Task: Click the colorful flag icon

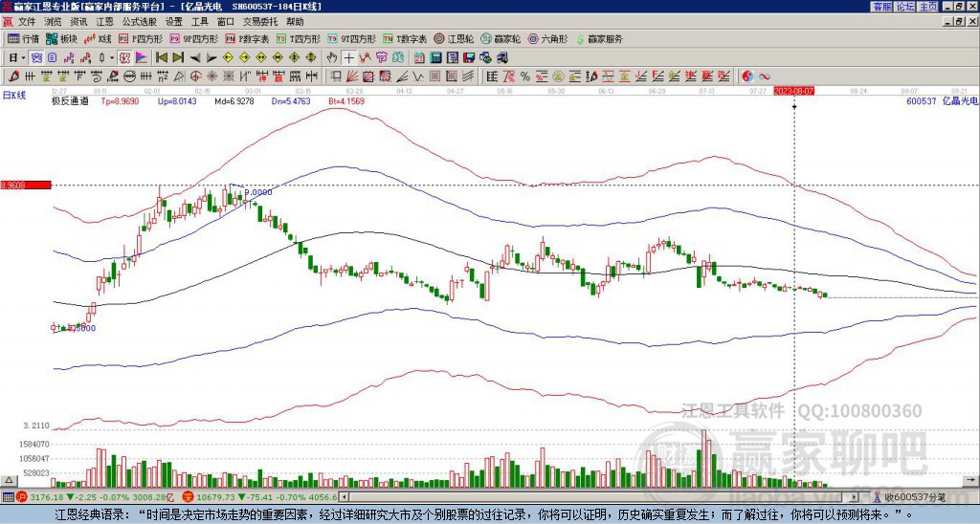Action: [x=142, y=57]
